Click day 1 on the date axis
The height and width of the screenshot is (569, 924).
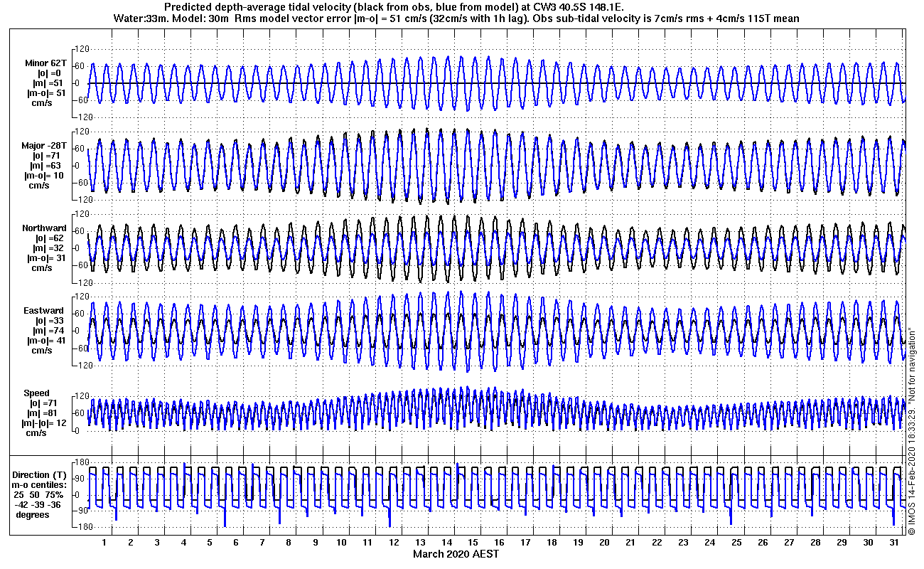[x=104, y=543]
